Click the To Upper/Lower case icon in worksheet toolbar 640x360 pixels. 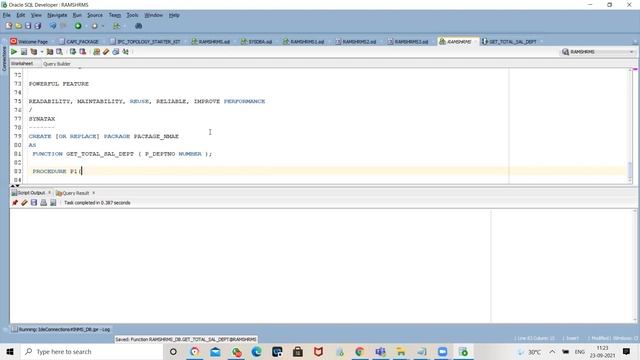pyautogui.click(x=126, y=52)
